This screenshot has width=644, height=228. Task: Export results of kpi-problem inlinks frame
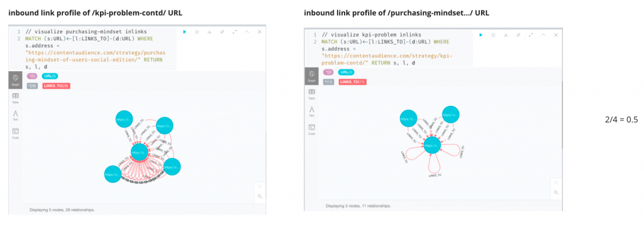coord(506,35)
